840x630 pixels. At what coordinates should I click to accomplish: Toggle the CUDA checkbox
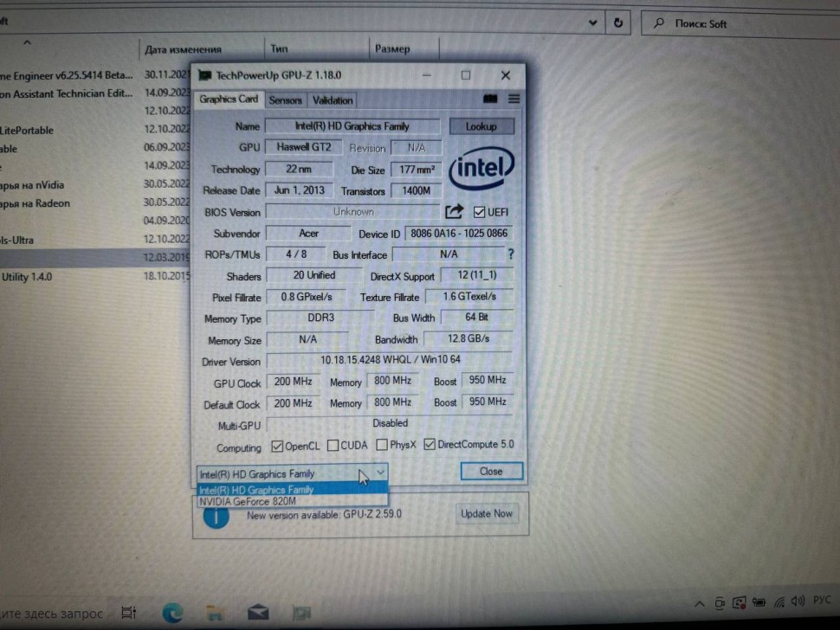[x=333, y=446]
